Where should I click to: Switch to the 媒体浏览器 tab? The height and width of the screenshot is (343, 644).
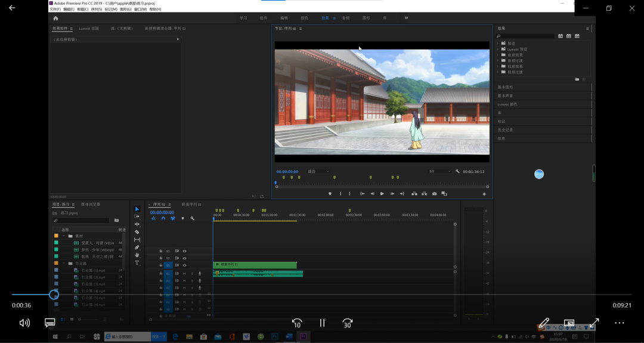click(x=91, y=204)
